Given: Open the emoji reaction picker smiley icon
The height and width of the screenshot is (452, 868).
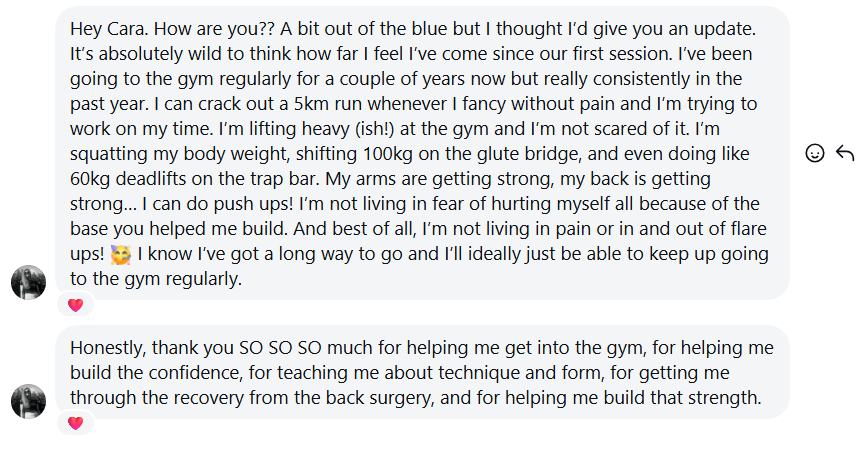Looking at the screenshot, I should tap(814, 153).
